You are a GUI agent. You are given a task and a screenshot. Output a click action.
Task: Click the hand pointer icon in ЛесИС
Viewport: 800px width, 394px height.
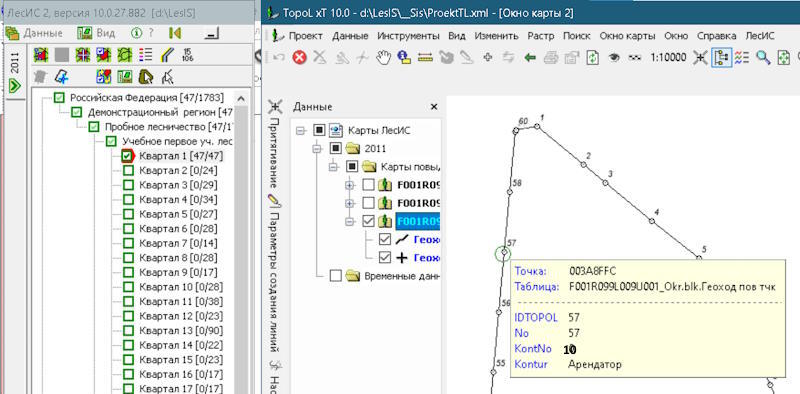[167, 77]
